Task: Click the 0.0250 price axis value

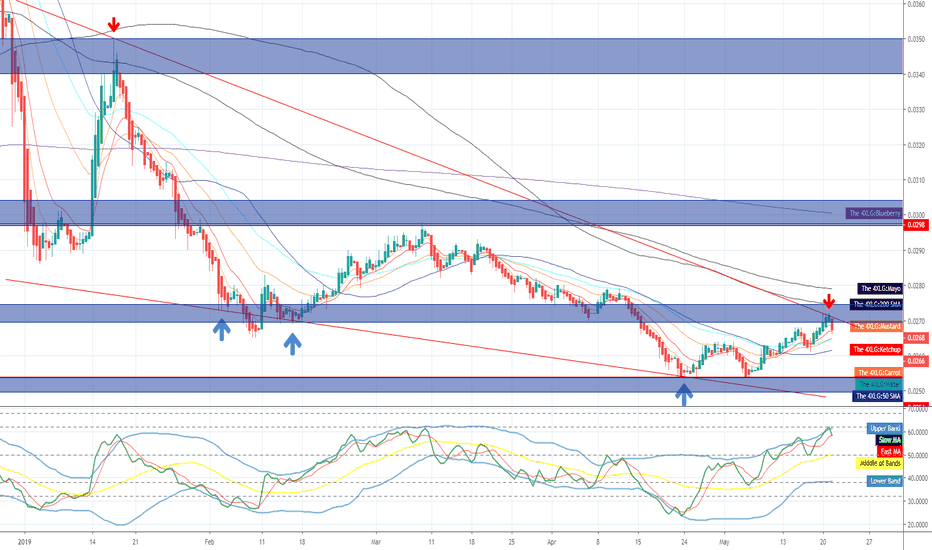Action: click(x=916, y=391)
